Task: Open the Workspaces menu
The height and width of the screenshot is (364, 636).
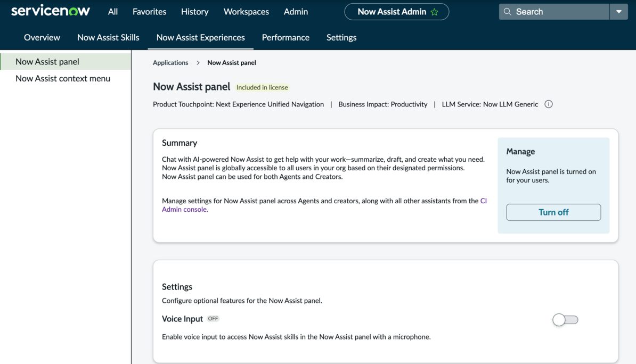Action: click(246, 12)
